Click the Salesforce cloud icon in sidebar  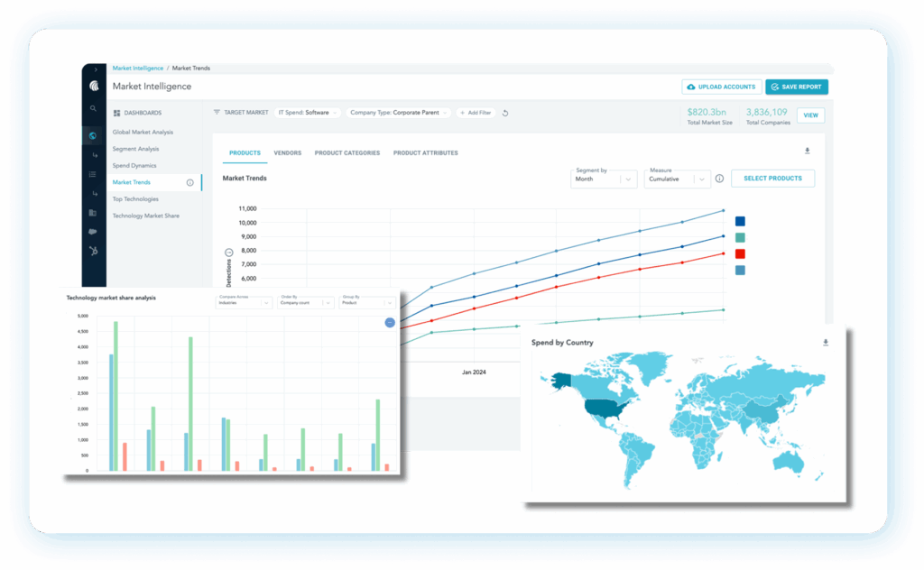pos(94,232)
